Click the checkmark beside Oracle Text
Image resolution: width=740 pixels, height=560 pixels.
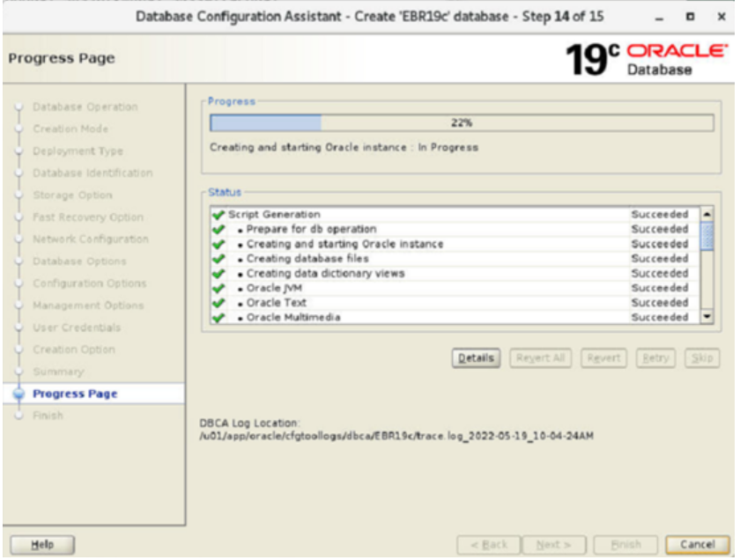[218, 303]
